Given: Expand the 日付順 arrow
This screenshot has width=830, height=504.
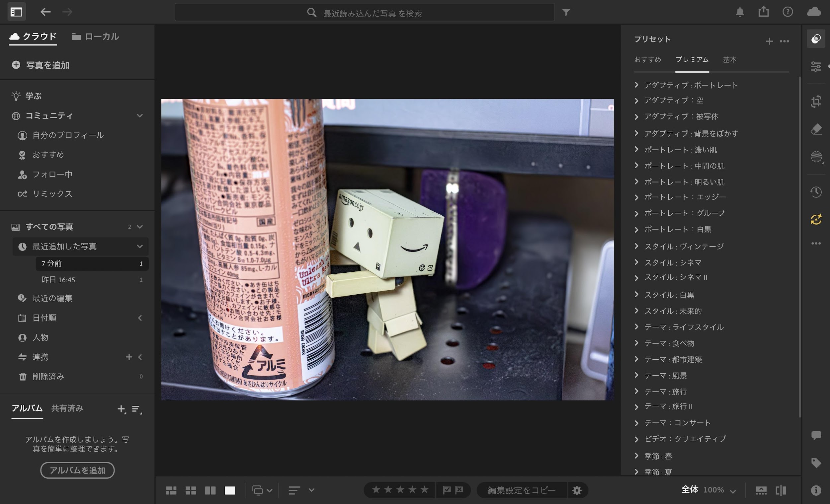Looking at the screenshot, I should coord(140,318).
